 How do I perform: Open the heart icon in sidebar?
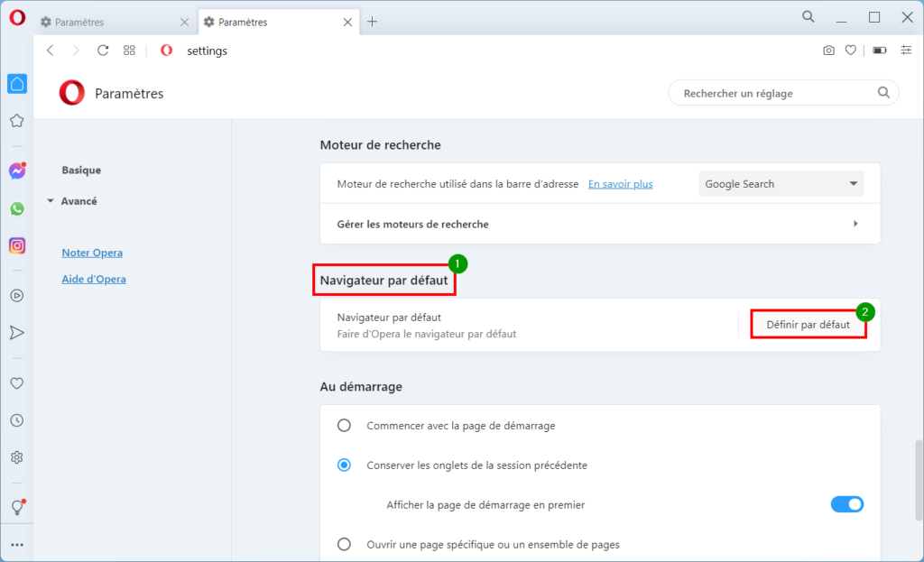pyautogui.click(x=17, y=383)
